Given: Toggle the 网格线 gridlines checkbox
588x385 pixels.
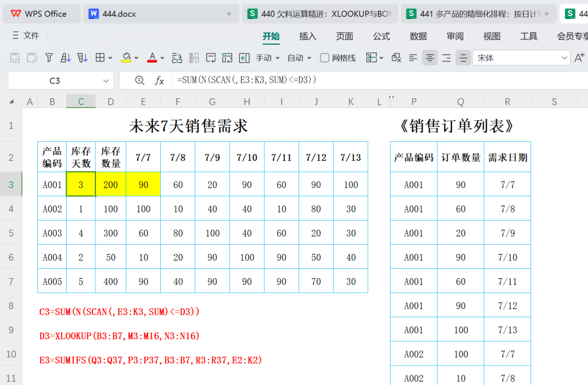Looking at the screenshot, I should [x=325, y=58].
